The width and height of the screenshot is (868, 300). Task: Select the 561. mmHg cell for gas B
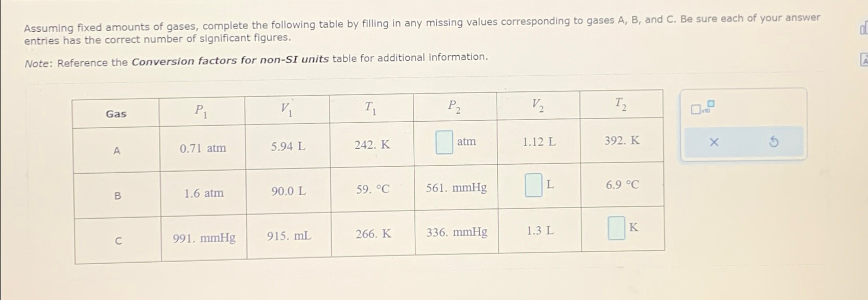pos(457,189)
